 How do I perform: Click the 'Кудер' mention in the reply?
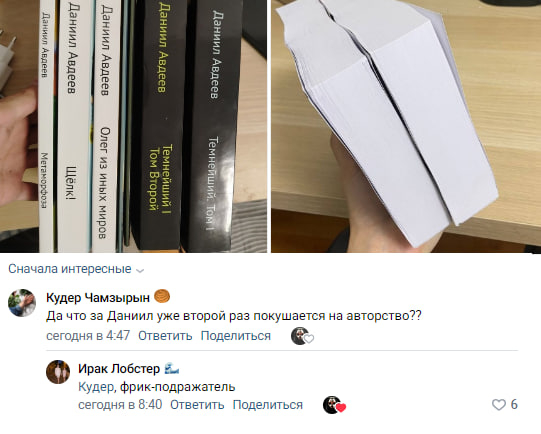click(97, 387)
